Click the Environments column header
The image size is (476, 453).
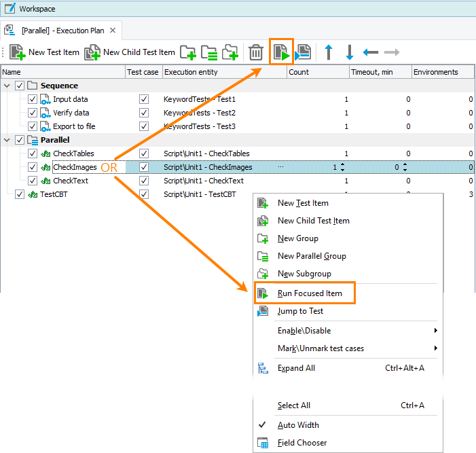[443, 72]
